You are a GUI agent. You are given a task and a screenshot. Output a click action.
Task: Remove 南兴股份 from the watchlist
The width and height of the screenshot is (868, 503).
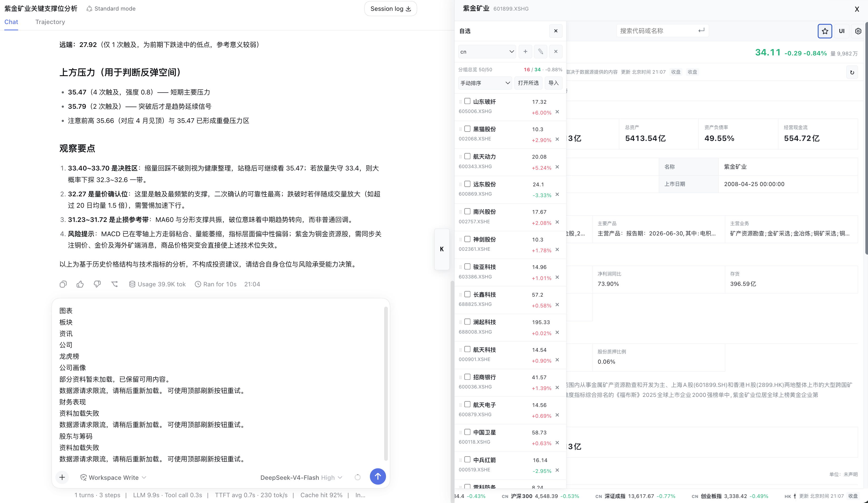(x=557, y=222)
